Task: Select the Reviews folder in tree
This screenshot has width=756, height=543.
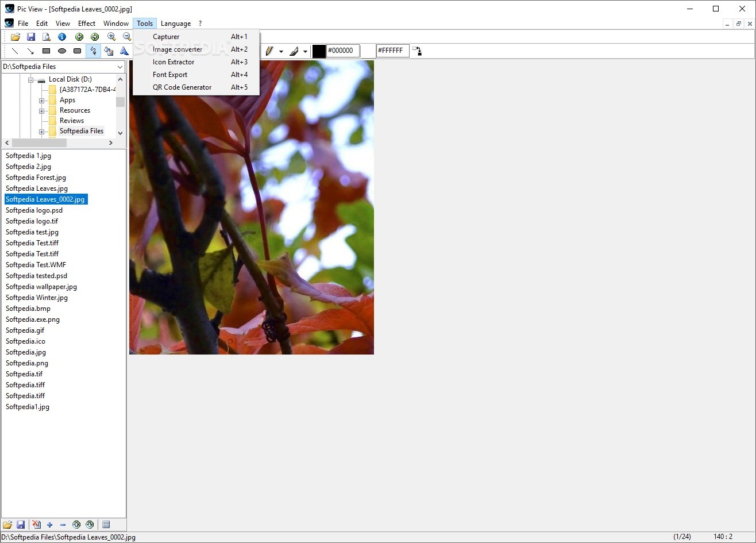Action: click(x=72, y=121)
